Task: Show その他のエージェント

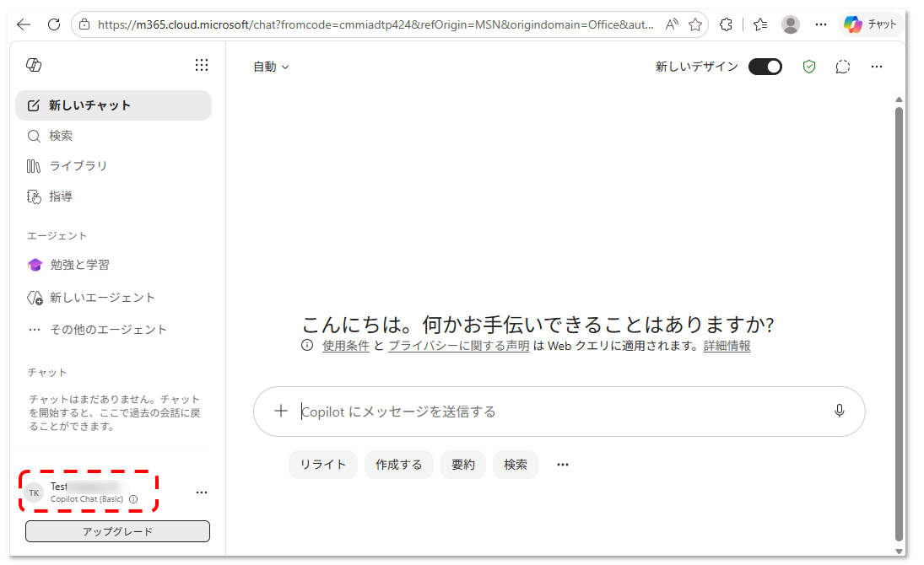Action: [x=113, y=330]
